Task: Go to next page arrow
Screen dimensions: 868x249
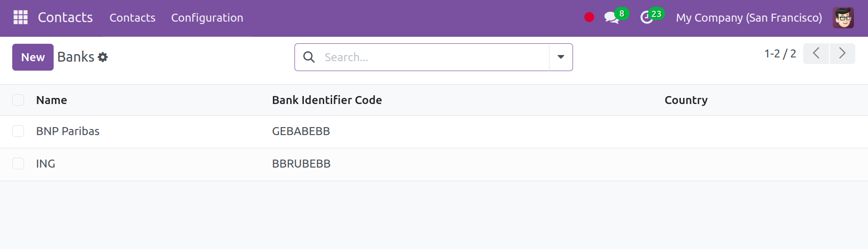Action: point(842,53)
